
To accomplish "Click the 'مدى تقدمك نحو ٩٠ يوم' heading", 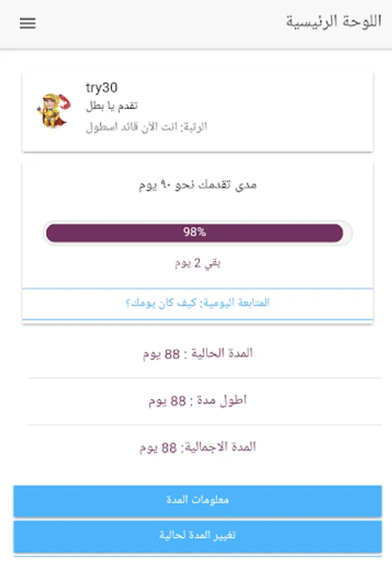I will click(198, 185).
